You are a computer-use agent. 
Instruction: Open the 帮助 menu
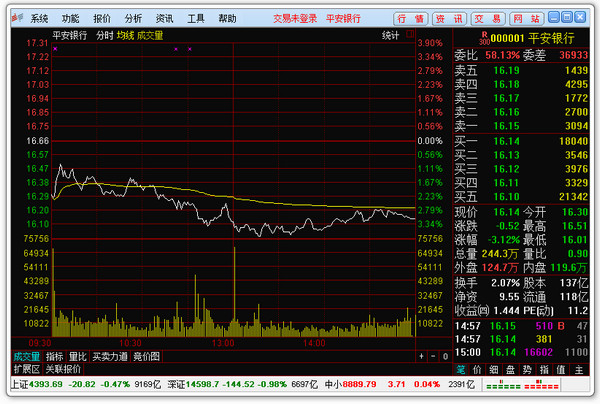[227, 18]
